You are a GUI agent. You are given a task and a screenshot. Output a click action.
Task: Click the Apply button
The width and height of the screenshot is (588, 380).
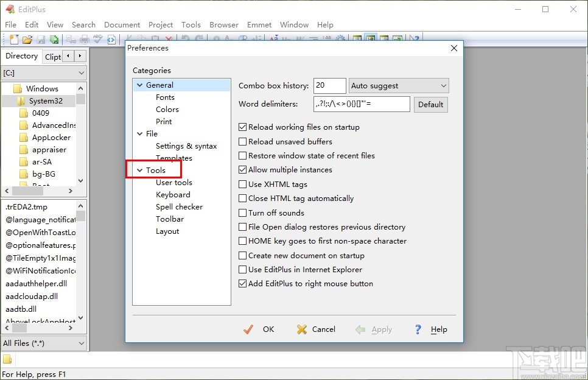(374, 329)
